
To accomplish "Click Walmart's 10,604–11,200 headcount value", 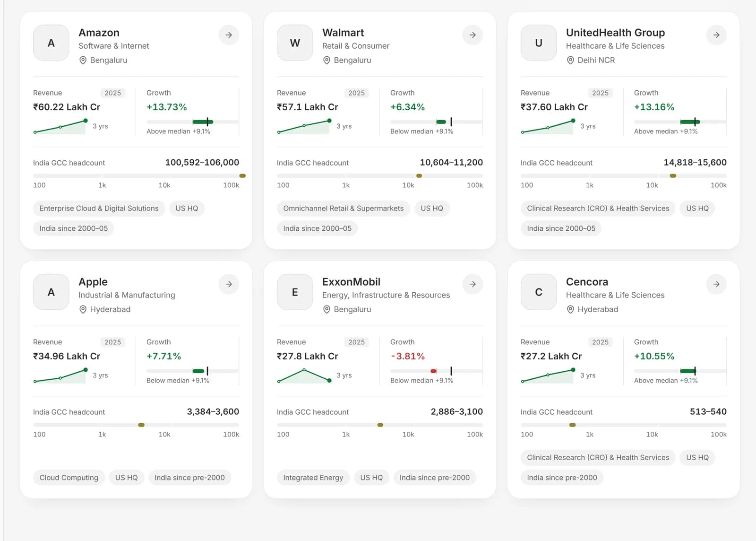I will pos(451,163).
